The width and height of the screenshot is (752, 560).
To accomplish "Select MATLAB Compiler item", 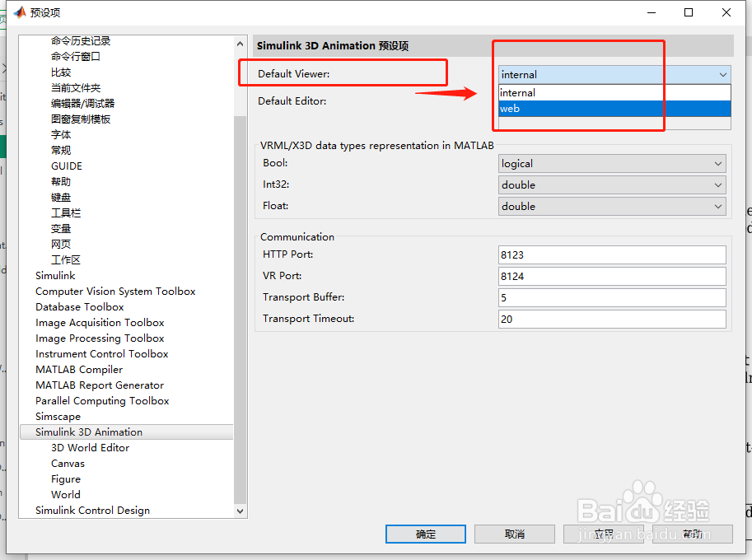I will (x=79, y=370).
